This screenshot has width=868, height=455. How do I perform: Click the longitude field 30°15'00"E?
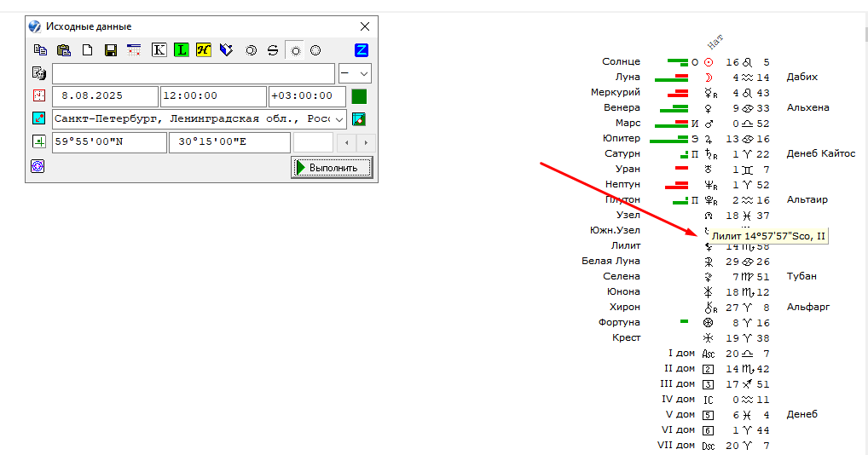click(x=229, y=142)
